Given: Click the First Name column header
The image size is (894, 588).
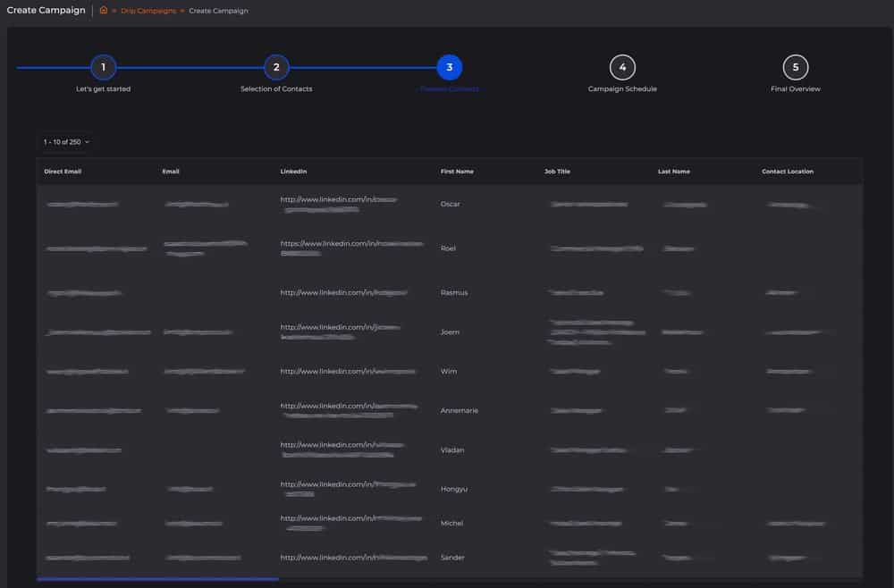Looking at the screenshot, I should click(457, 172).
